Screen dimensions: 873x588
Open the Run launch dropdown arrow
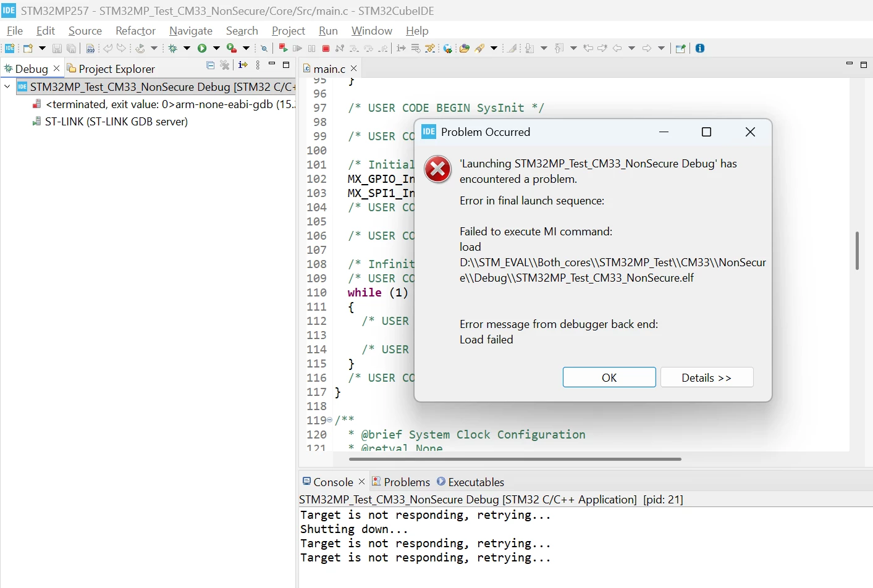216,48
